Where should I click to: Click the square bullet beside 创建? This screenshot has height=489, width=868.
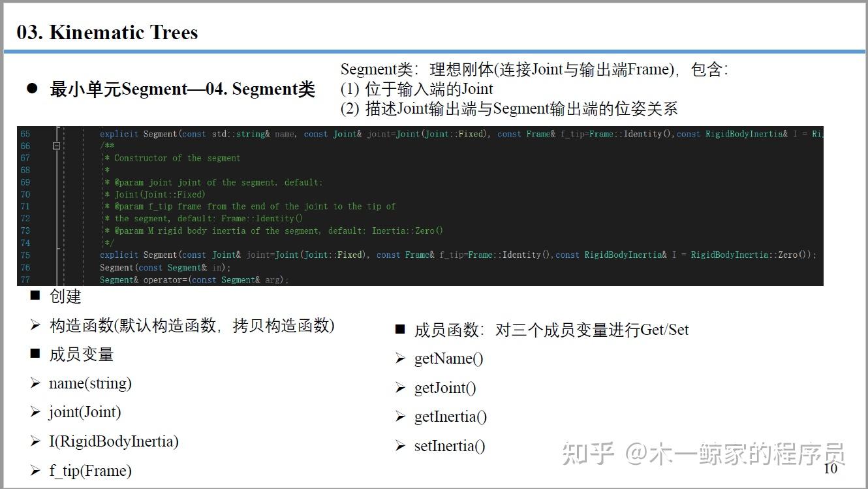[35, 296]
